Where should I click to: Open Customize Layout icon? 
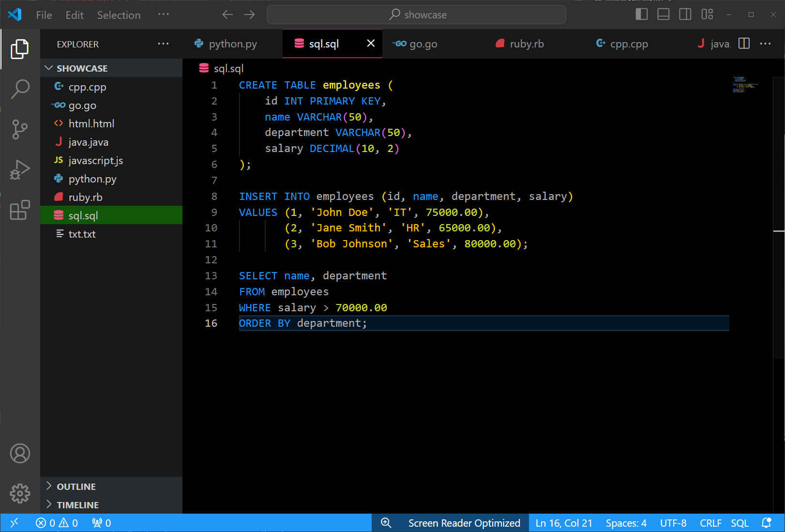[x=708, y=15]
